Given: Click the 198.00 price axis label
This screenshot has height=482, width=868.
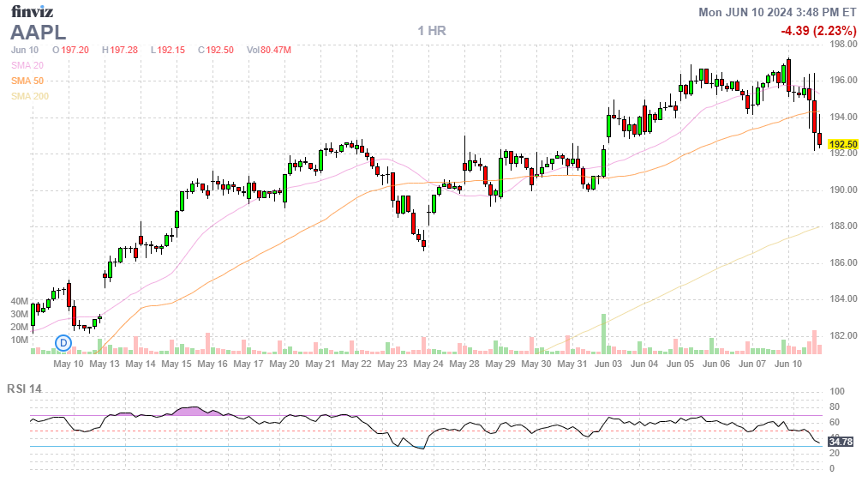Looking at the screenshot, I should pos(843,44).
